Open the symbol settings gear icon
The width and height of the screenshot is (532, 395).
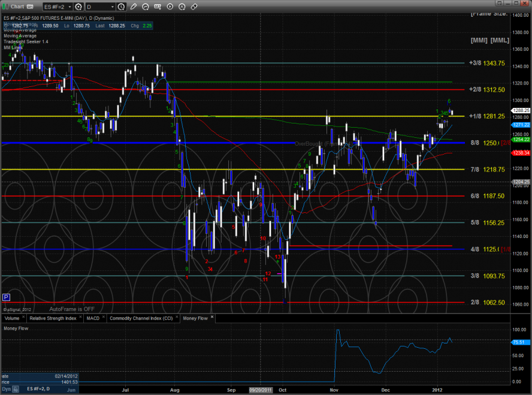tap(79, 7)
